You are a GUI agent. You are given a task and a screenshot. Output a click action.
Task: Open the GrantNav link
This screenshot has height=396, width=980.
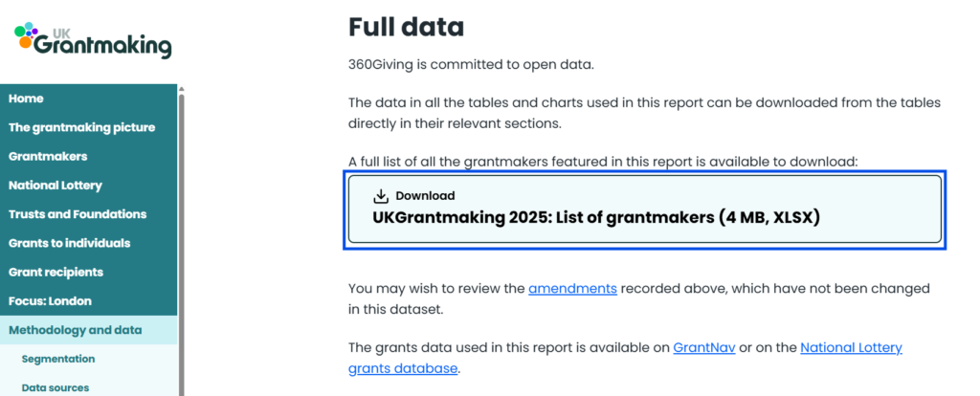(703, 347)
